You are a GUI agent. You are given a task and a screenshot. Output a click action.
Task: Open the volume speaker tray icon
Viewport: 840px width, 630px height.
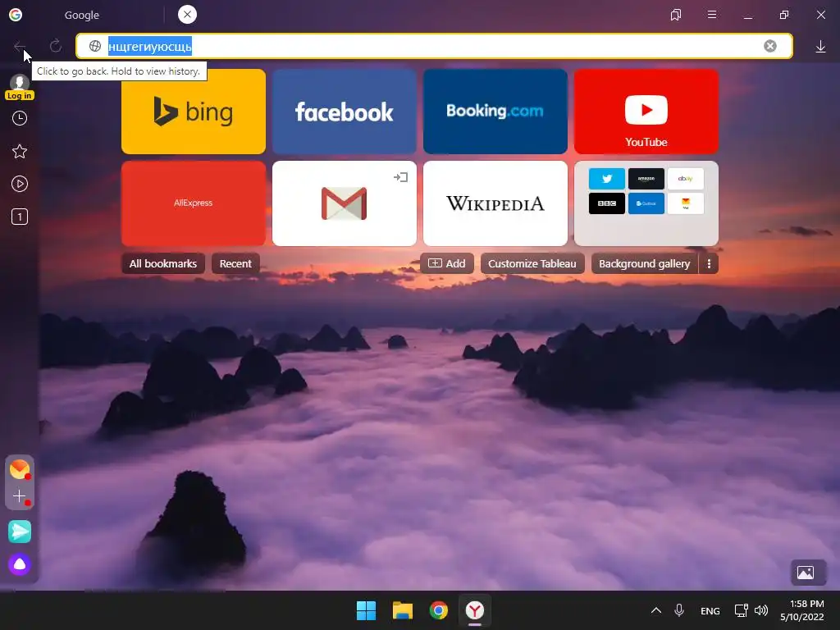[760, 610]
